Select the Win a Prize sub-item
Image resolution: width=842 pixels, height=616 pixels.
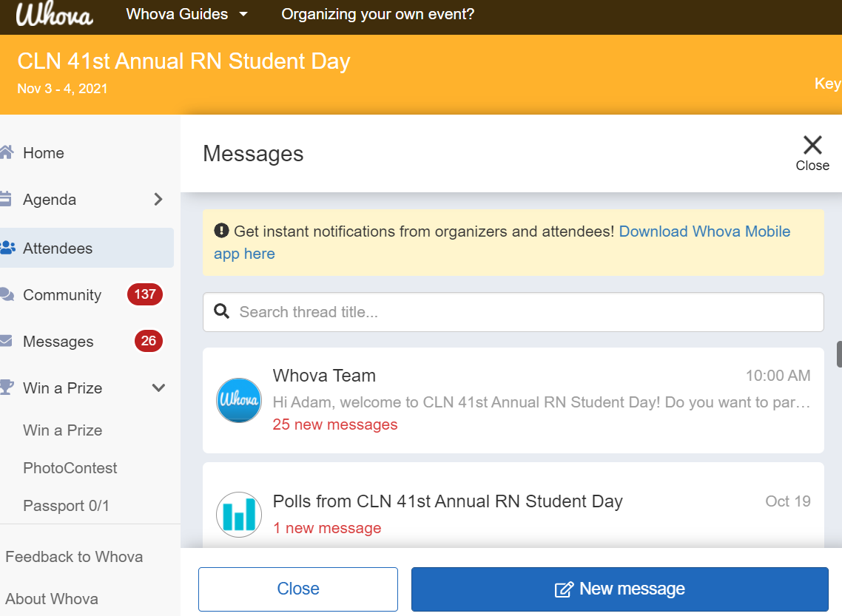click(x=63, y=430)
